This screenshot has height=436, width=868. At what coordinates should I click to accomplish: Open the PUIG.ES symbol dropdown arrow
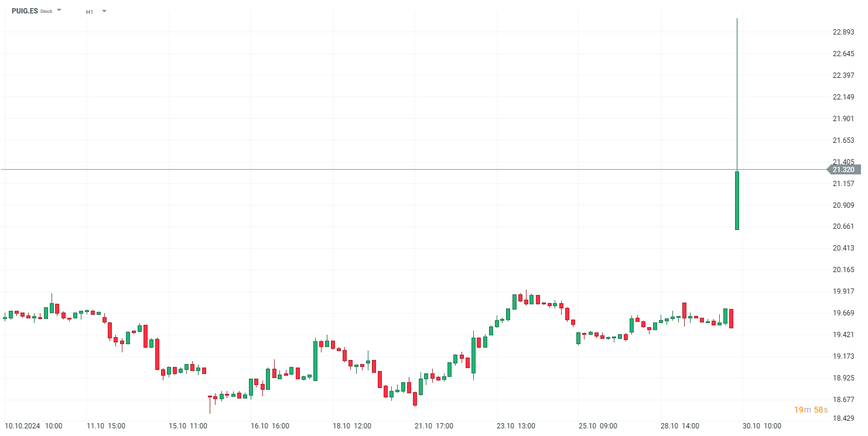[x=59, y=11]
